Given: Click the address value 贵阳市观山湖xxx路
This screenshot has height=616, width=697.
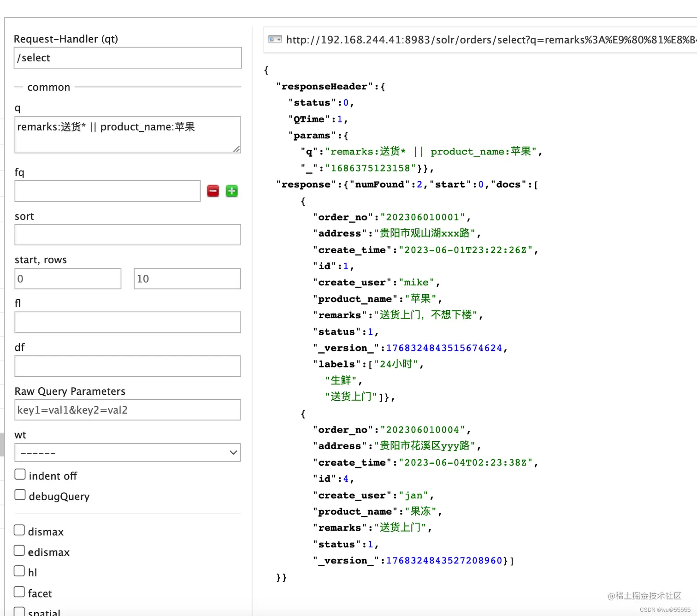Looking at the screenshot, I should pyautogui.click(x=425, y=233).
